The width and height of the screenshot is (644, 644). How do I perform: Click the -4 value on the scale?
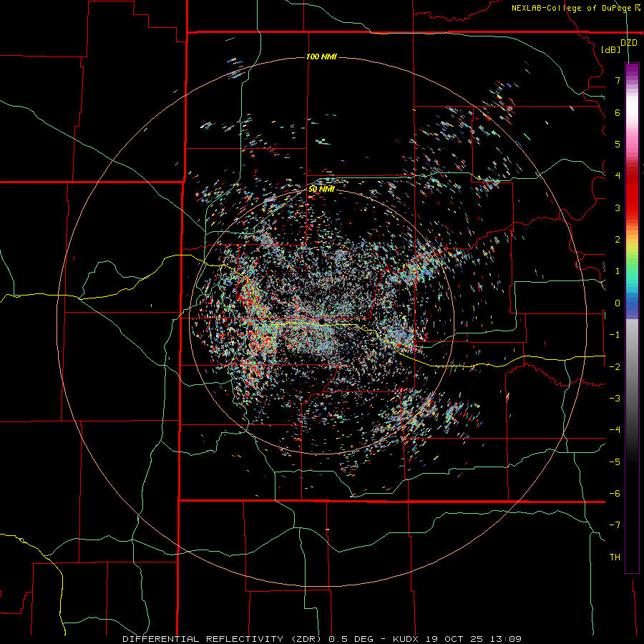point(615,430)
